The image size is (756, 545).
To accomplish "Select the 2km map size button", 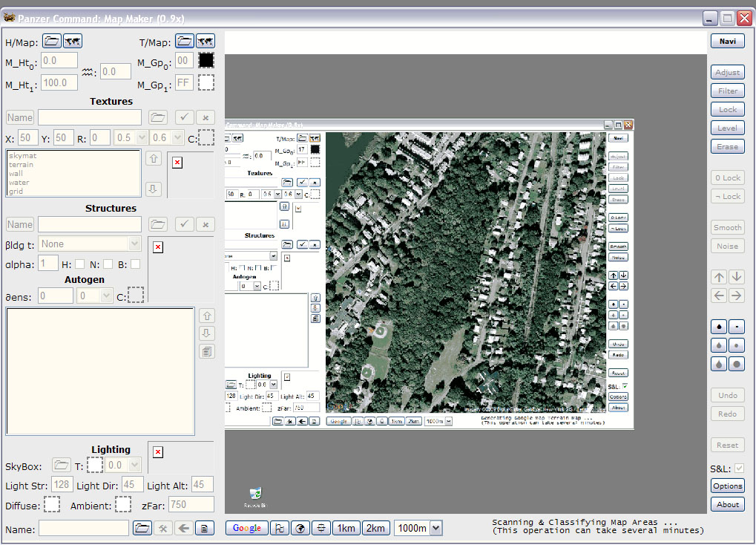I will click(375, 528).
